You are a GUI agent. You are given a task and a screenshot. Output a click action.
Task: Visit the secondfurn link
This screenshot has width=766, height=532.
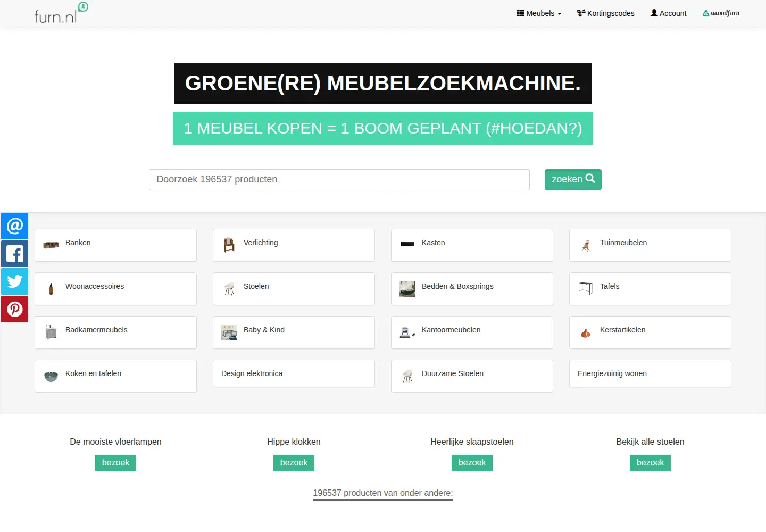click(721, 13)
